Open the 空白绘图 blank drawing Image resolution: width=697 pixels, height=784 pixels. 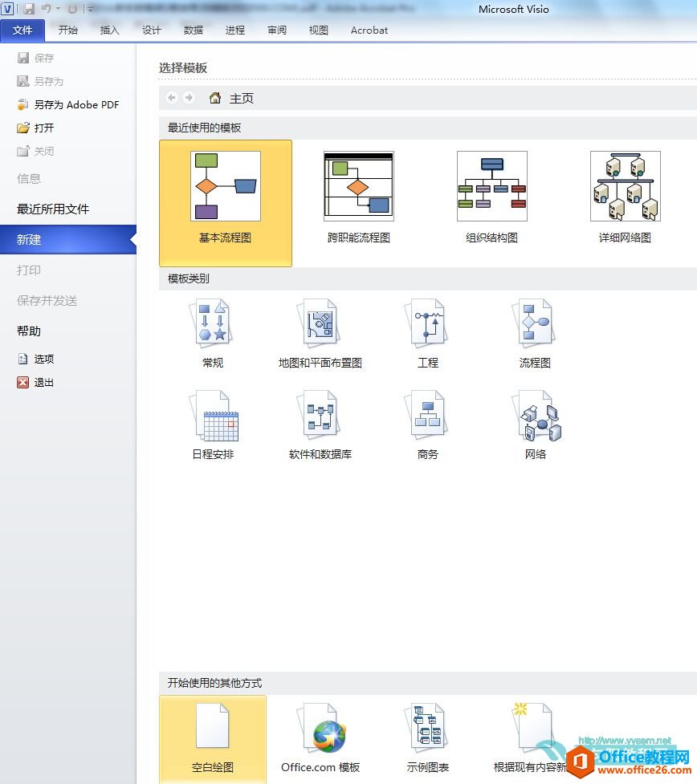[212, 733]
